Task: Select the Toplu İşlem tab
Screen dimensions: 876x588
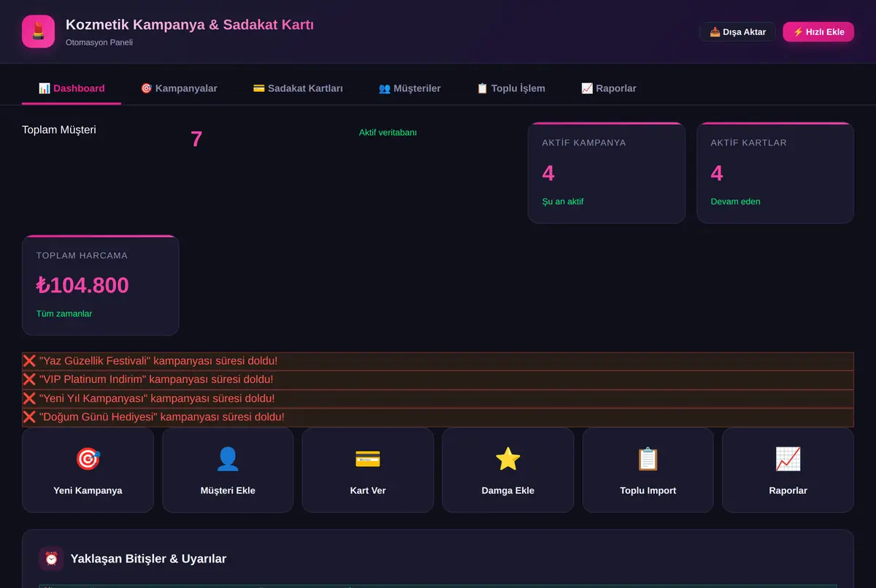Action: pyautogui.click(x=511, y=88)
